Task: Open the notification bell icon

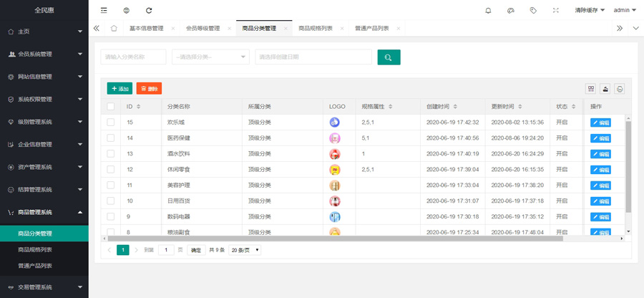Action: tap(488, 11)
